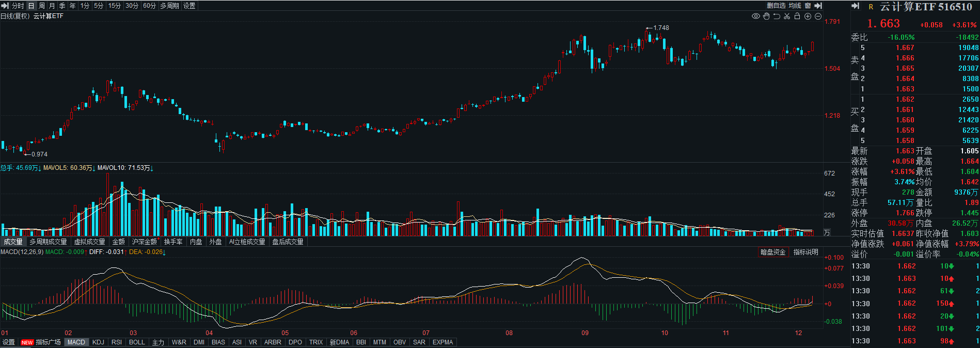
Task: Open the 均线 moving average options
Action: click(795, 6)
